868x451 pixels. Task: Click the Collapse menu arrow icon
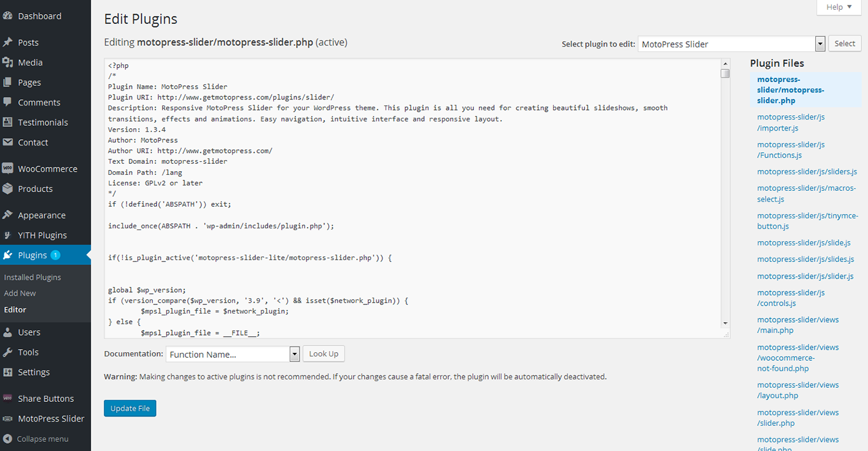(8, 439)
